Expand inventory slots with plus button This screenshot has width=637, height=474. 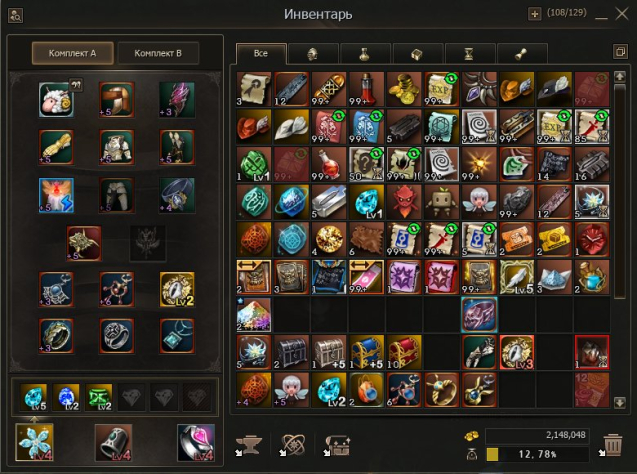pos(534,14)
